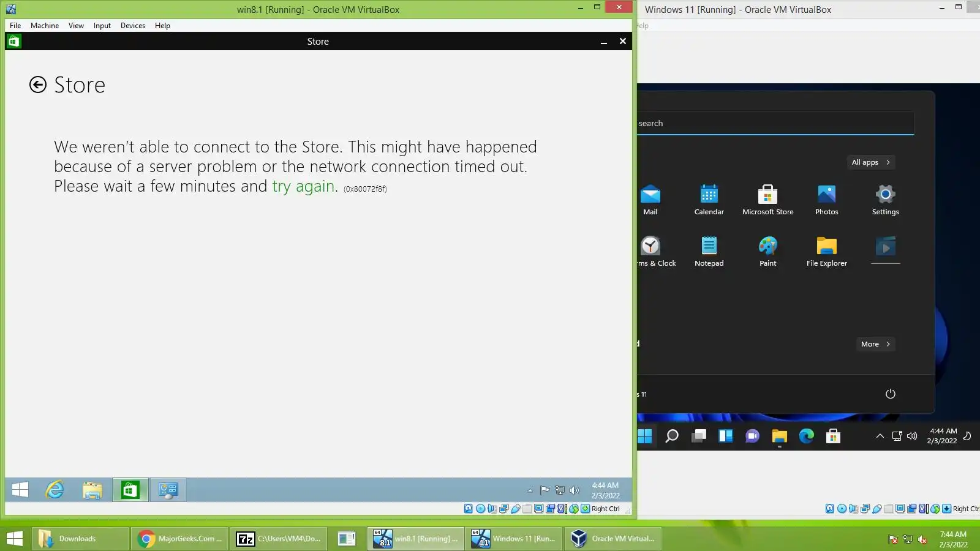Viewport: 980px width, 551px height.
Task: Launch Microsoft Edge from the Windows 11 taskbar
Action: coord(807,436)
